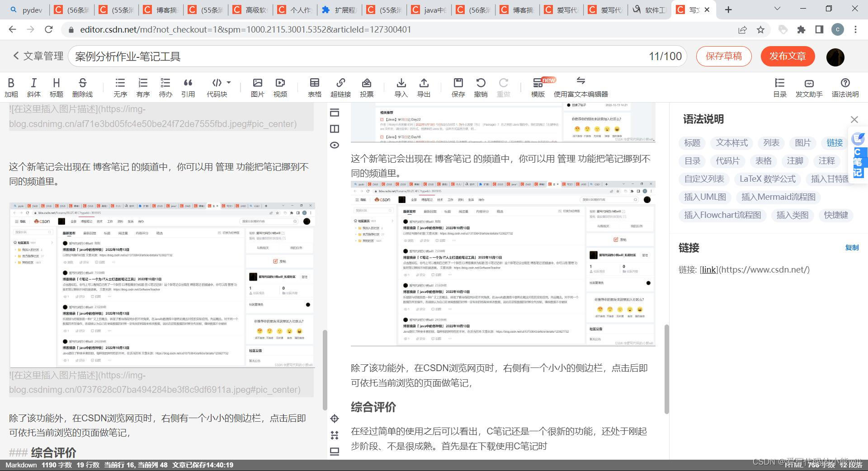Insert a video (视频)
868x471 pixels.
click(x=280, y=87)
